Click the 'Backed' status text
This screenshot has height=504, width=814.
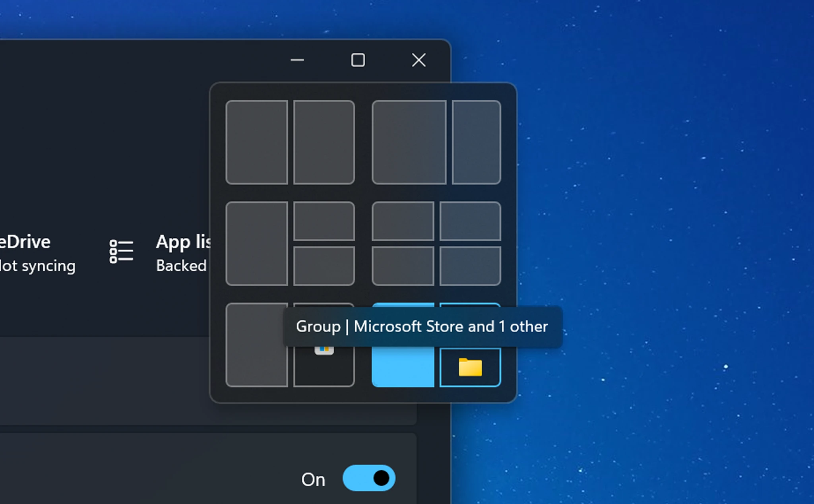coord(181,266)
